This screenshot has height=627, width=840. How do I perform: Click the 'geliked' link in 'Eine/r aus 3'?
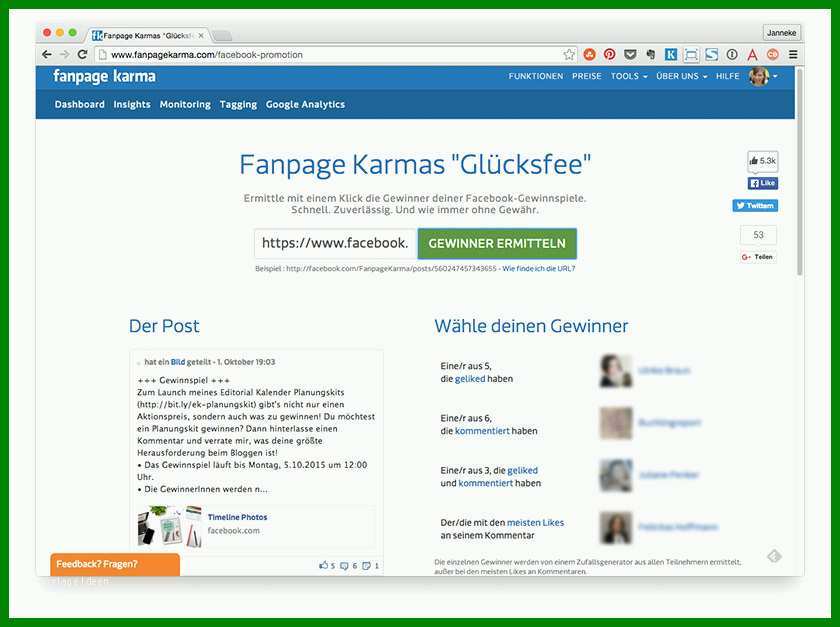[x=522, y=471]
